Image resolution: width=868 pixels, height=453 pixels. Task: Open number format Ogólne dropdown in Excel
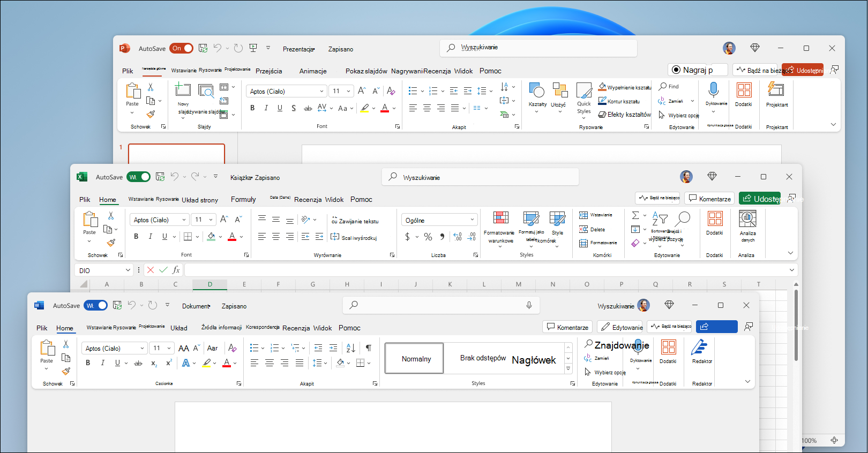472,220
